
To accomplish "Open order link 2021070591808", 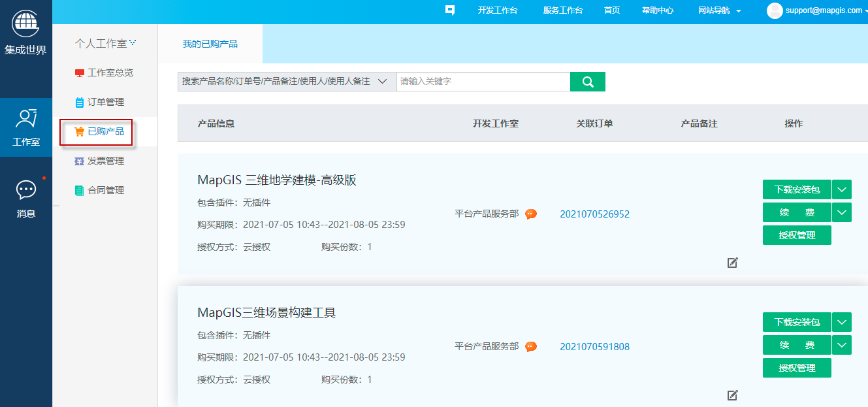I will [x=594, y=347].
